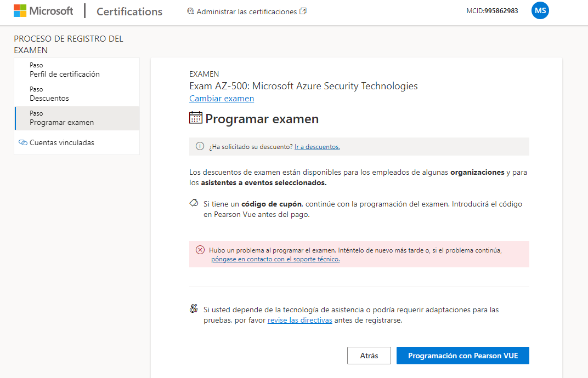Click the red error icon in the alert
This screenshot has width=588, height=378.
click(x=200, y=250)
